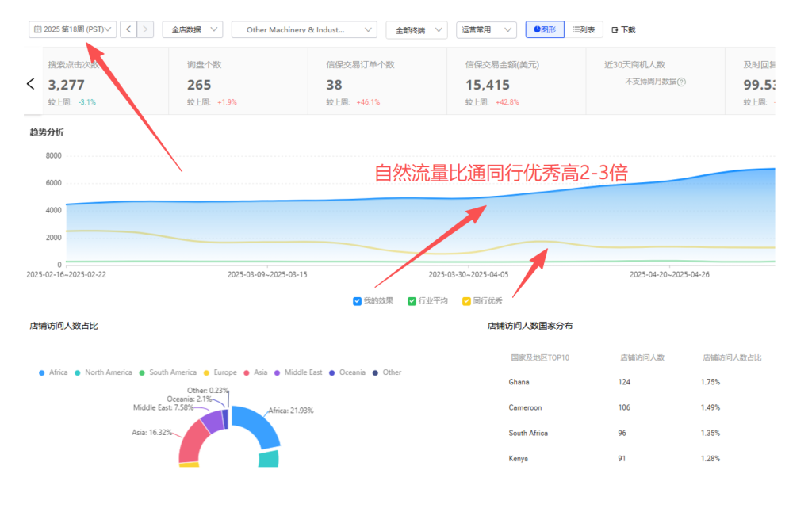Click the Ghana row in country table
This screenshot has height=508, width=812.
pyautogui.click(x=634, y=382)
